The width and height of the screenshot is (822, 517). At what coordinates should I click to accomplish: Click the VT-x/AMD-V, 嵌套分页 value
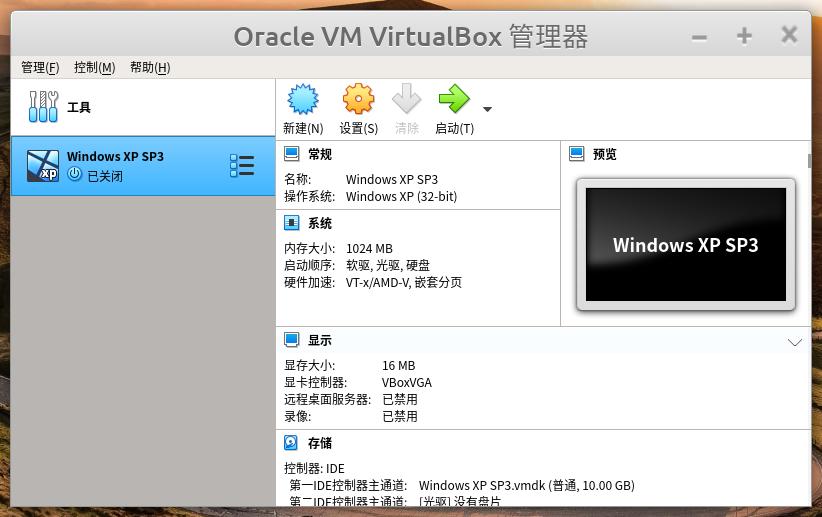pyautogui.click(x=404, y=283)
